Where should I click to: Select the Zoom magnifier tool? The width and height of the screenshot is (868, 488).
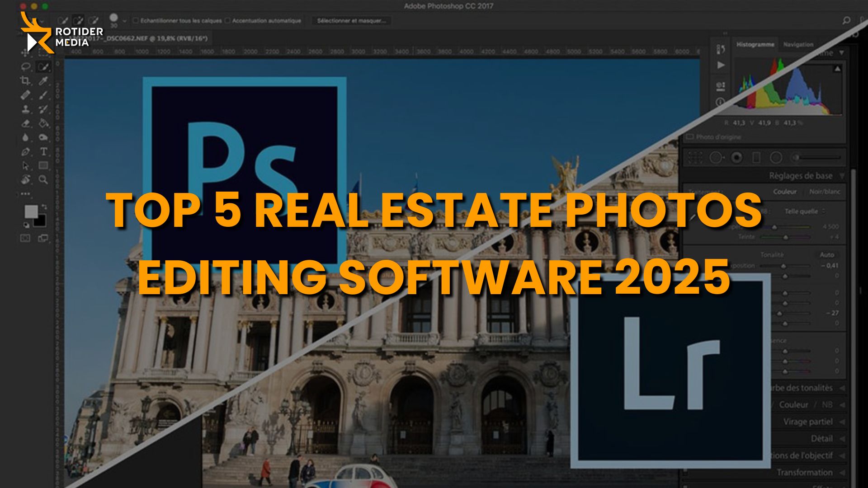[43, 179]
